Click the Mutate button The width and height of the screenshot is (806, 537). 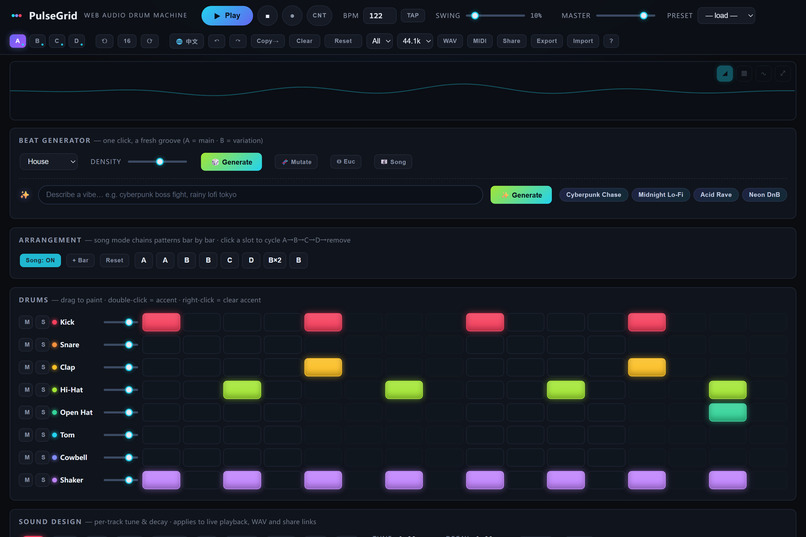297,162
